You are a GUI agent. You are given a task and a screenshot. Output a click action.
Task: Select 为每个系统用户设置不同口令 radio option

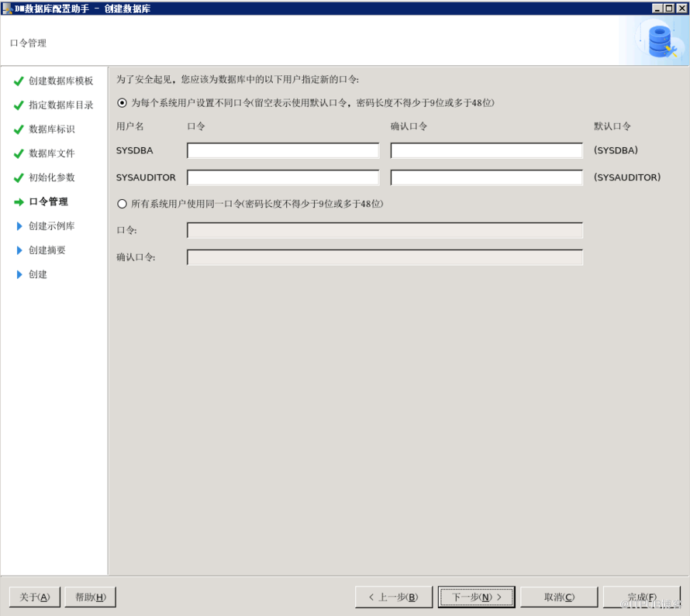click(122, 103)
